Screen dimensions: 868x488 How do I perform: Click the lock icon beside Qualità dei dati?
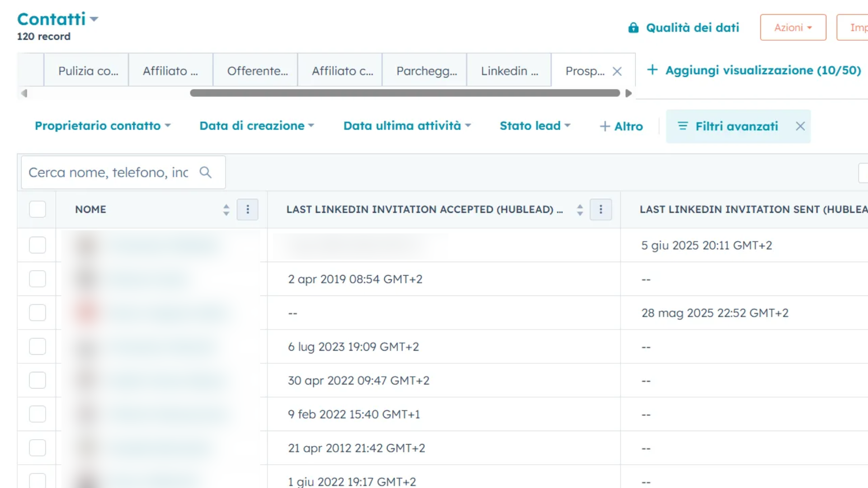(x=633, y=28)
